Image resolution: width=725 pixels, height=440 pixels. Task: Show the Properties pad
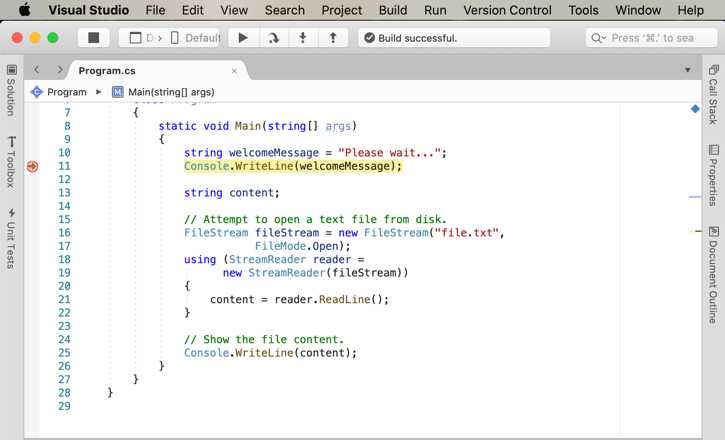tap(713, 176)
